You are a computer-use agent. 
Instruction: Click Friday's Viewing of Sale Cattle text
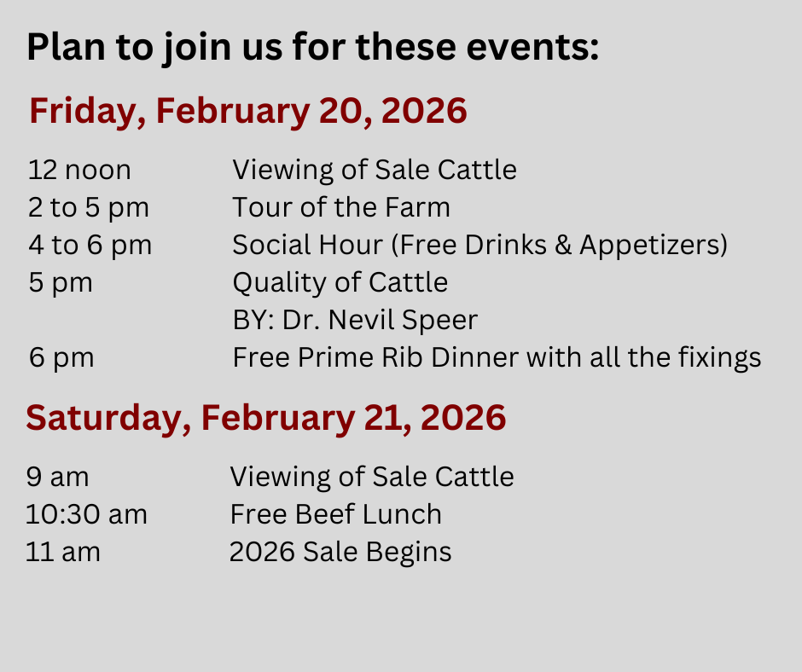click(375, 170)
